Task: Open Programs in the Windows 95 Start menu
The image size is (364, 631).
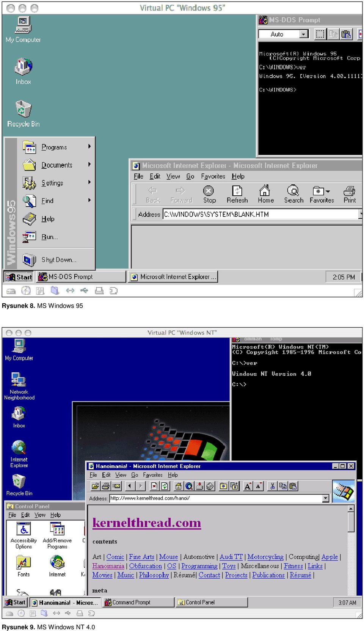Action: pos(56,147)
